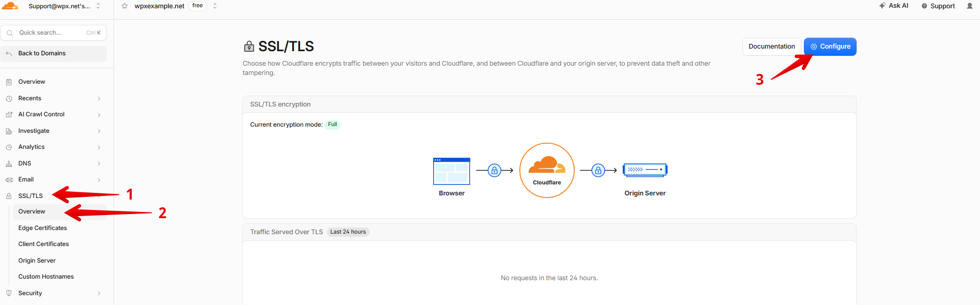Click the Configure button
Screen dimensions: 980x305
click(830, 47)
